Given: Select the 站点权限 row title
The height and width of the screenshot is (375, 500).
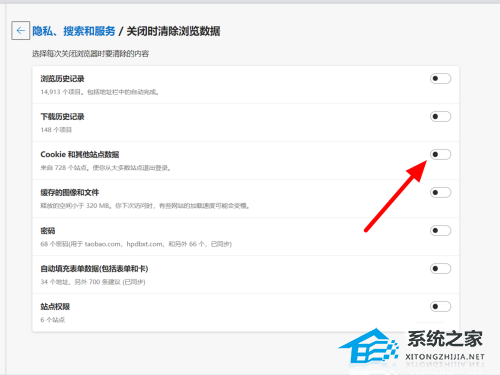Looking at the screenshot, I should [55, 306].
